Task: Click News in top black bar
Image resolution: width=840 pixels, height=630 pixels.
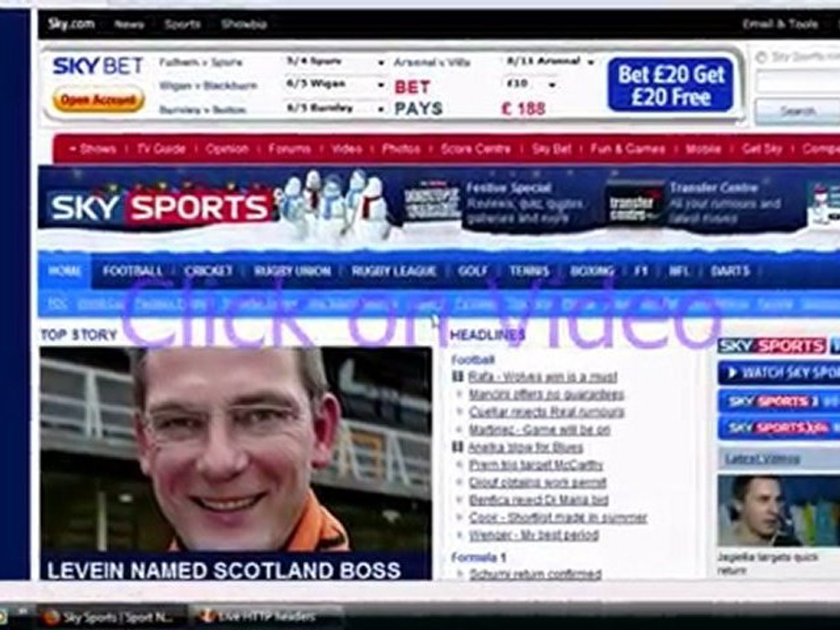Action: click(x=129, y=24)
